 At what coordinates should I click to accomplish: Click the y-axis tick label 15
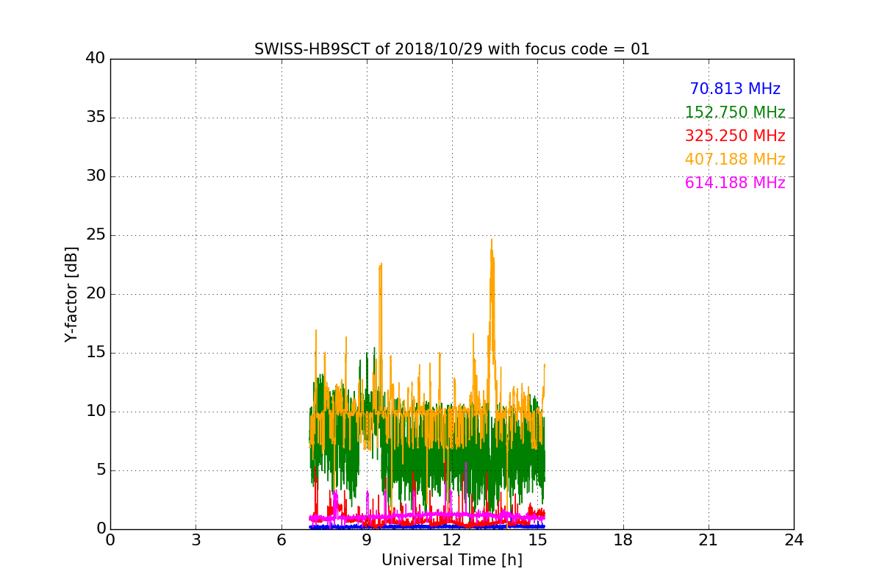96,353
